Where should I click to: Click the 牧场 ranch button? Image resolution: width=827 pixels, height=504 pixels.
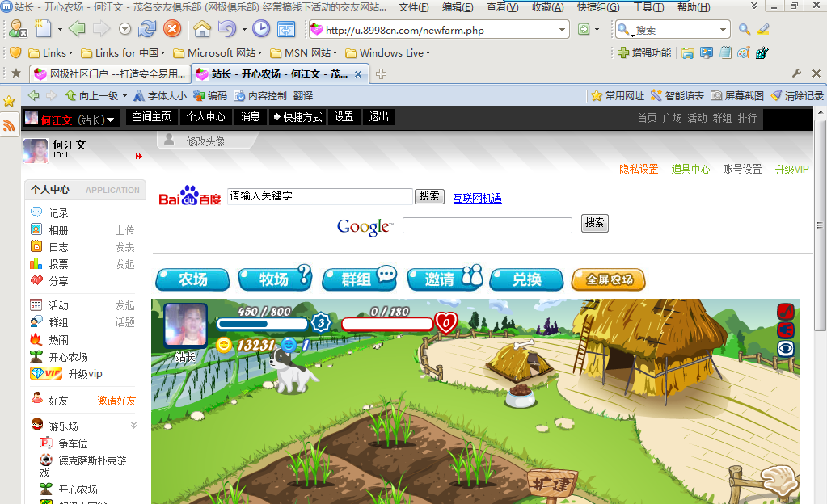click(x=275, y=279)
